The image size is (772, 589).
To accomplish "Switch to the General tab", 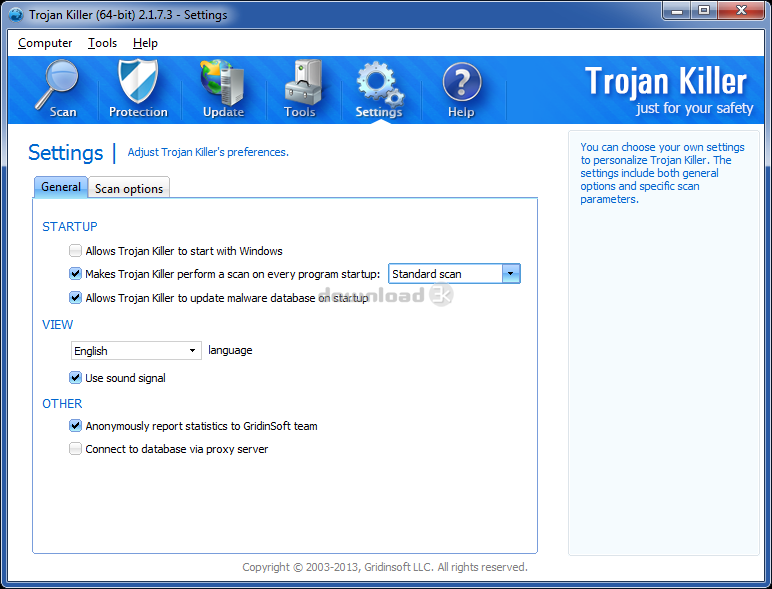I will [61, 187].
